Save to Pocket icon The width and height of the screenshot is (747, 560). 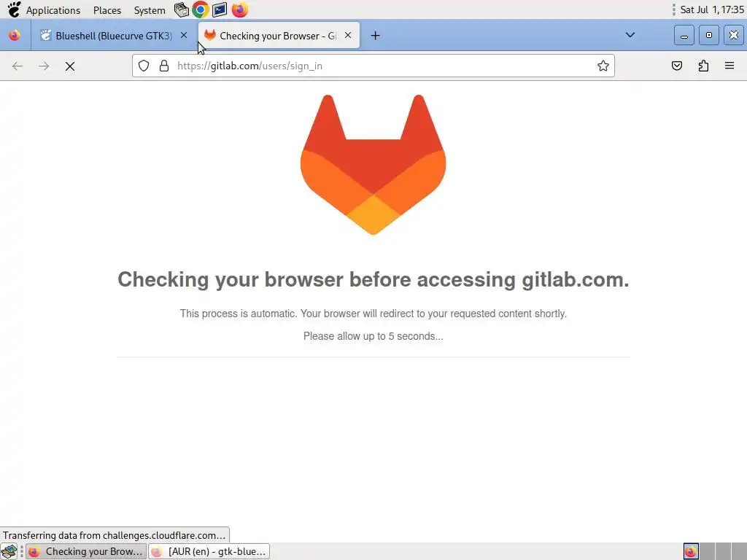(676, 66)
